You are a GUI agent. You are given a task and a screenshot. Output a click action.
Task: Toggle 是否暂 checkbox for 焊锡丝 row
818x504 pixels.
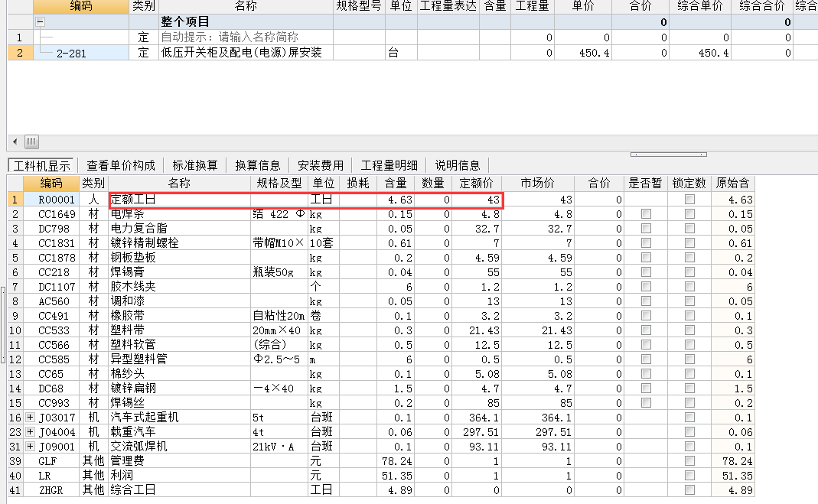click(x=646, y=403)
